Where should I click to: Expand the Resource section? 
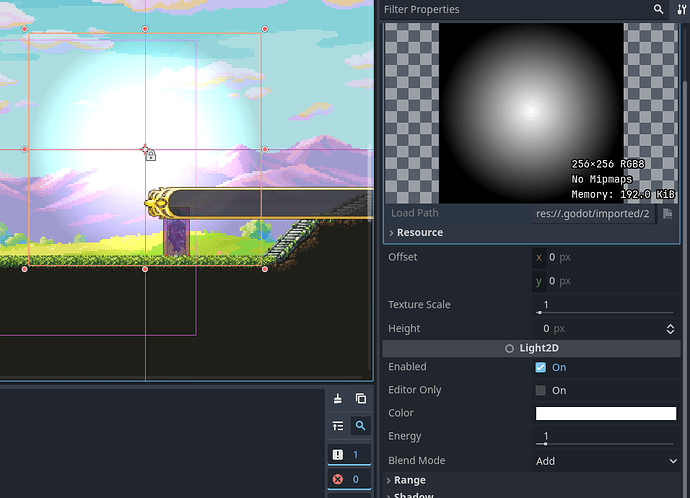click(x=419, y=232)
